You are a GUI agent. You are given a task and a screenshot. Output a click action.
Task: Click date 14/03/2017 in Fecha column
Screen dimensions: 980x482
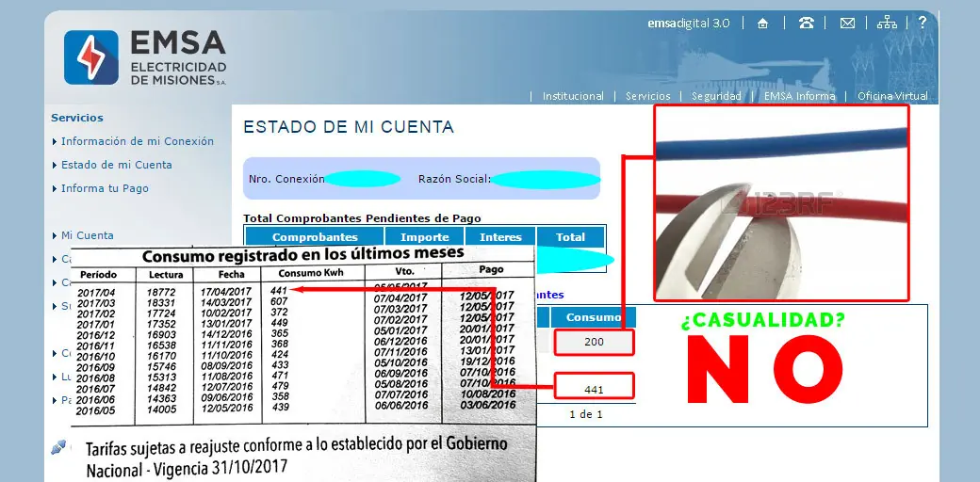[225, 301]
